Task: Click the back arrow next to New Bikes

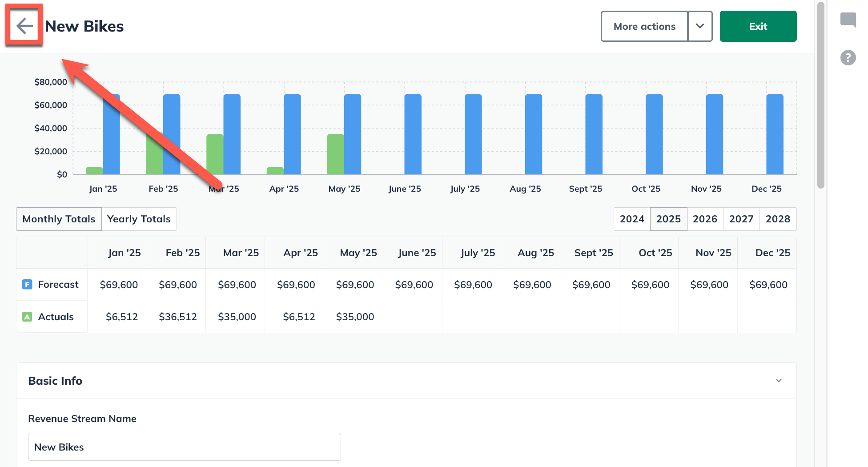Action: click(24, 26)
